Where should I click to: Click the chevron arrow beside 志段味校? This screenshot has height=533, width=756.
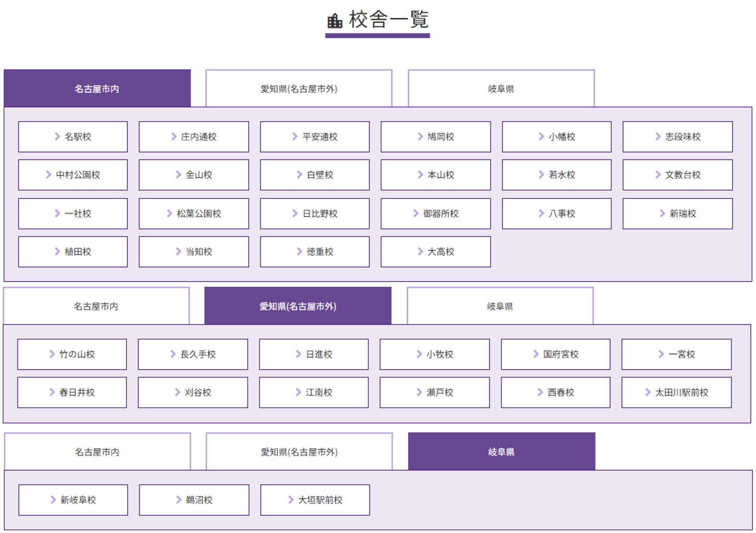658,137
